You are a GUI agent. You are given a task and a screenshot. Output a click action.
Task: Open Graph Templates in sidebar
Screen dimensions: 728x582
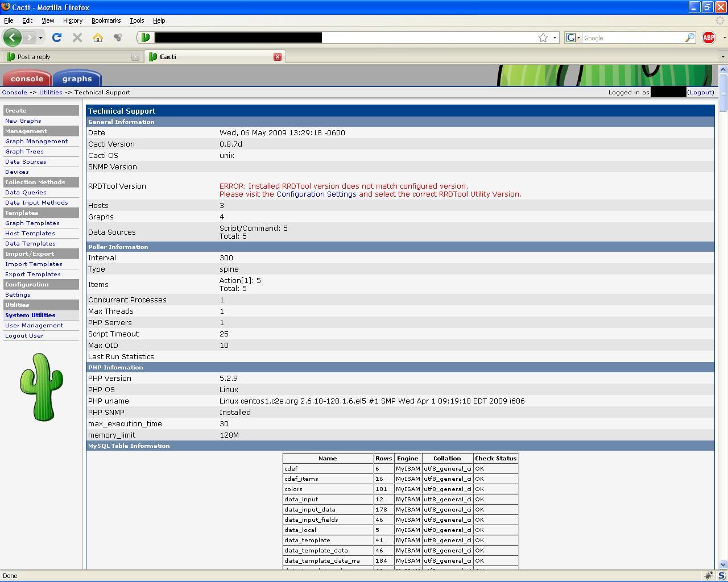(x=32, y=223)
